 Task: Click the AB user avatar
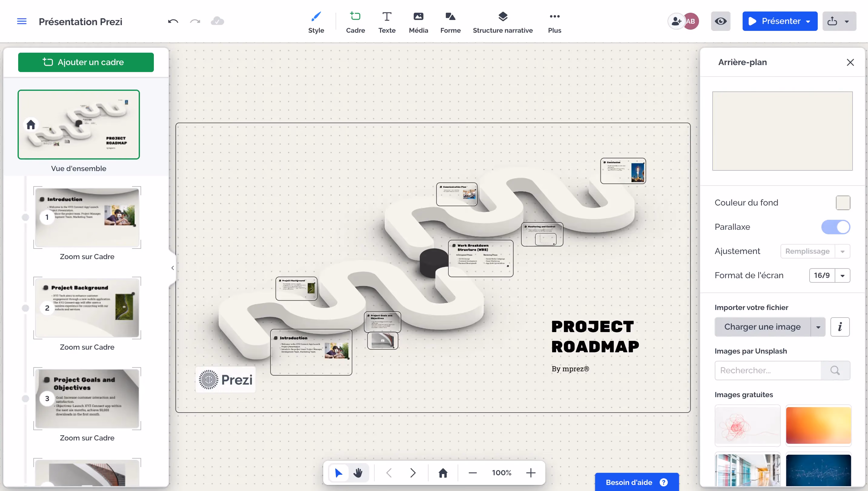coord(691,21)
